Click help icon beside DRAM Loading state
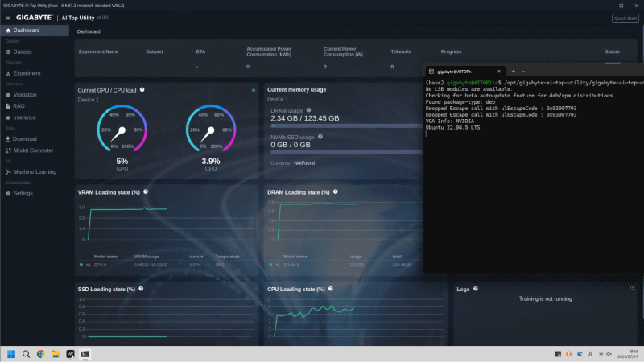This screenshot has height=362, width=644. 335,191
